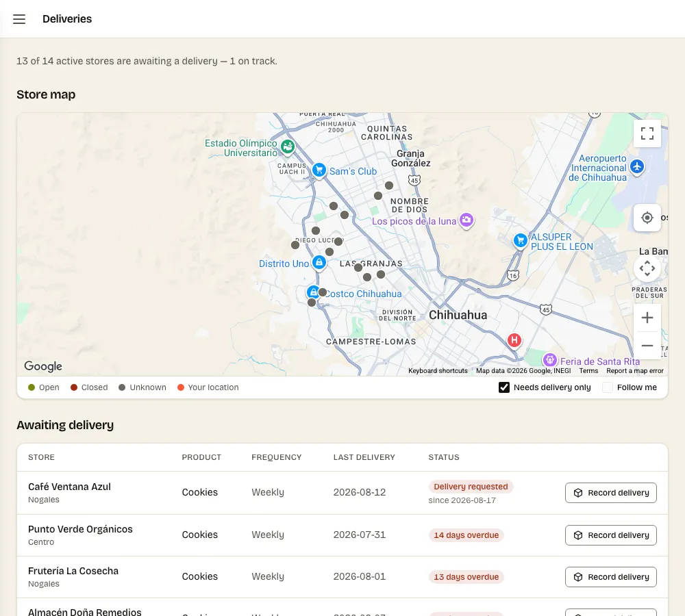Image resolution: width=685 pixels, height=616 pixels.
Task: Click the Frutería La Cosecha store name
Action: pyautogui.click(x=73, y=571)
